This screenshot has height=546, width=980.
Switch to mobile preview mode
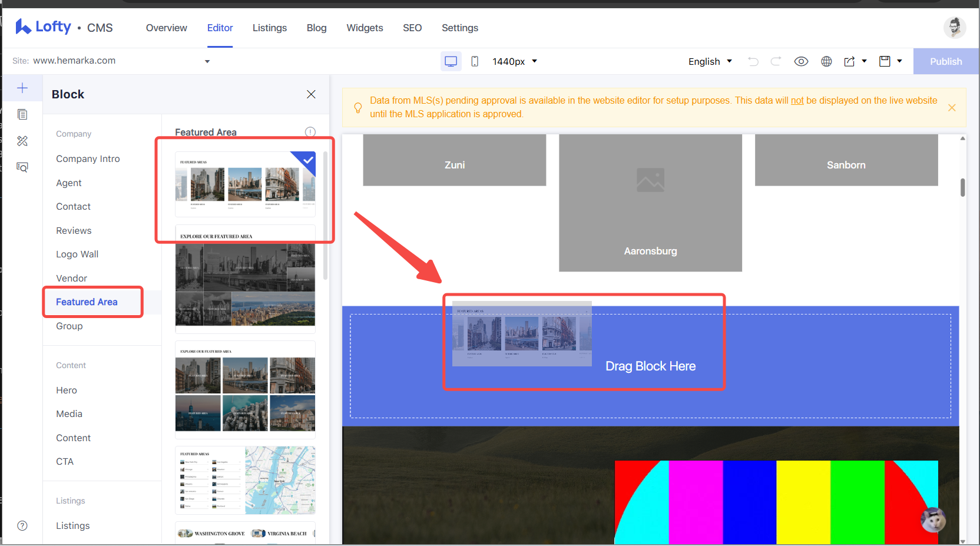click(475, 61)
